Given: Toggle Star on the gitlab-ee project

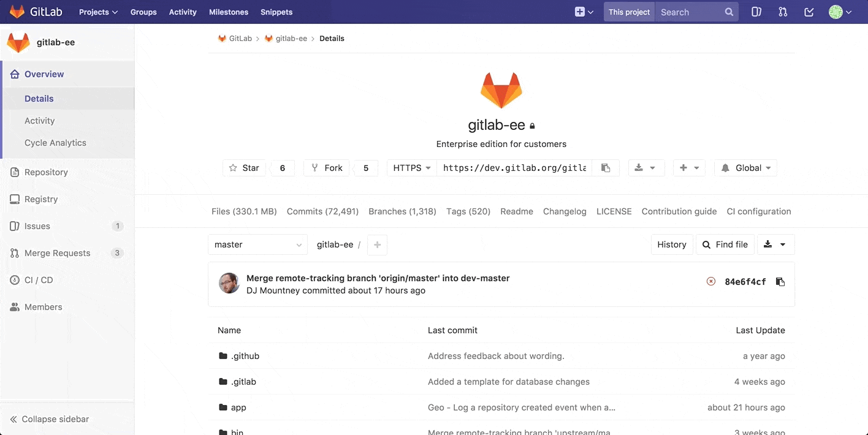Looking at the screenshot, I should (x=244, y=167).
